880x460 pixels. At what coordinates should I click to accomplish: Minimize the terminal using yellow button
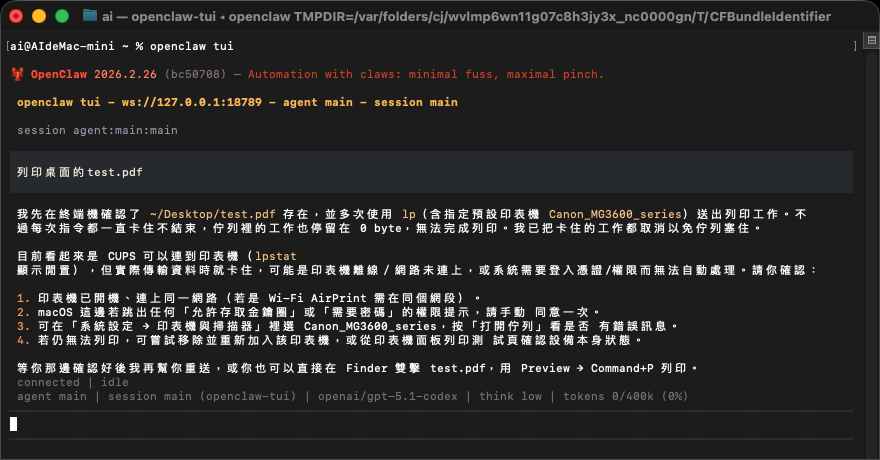pos(39,16)
